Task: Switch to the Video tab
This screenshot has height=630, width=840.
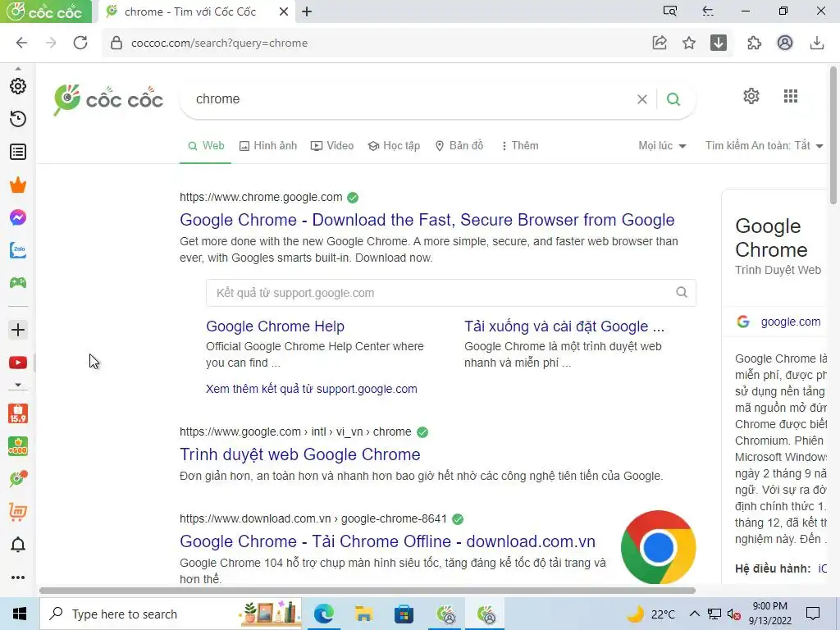Action: point(332,146)
